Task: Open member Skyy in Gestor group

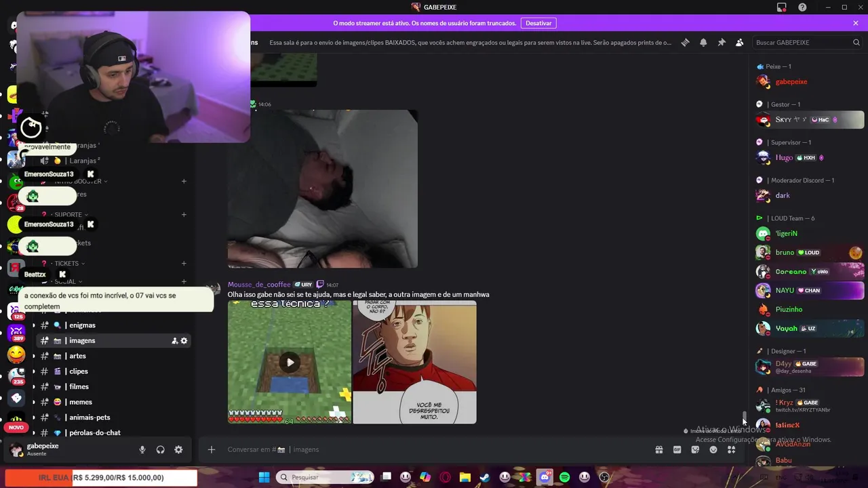Action: click(810, 119)
